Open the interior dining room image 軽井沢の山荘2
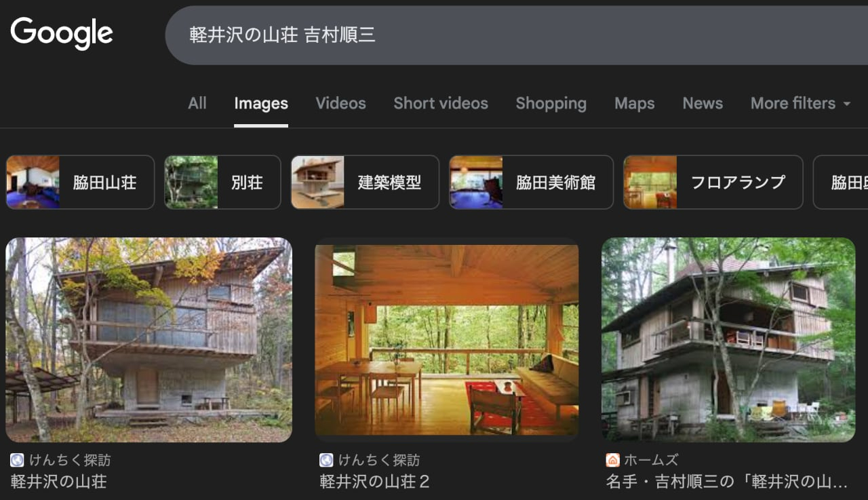The width and height of the screenshot is (868, 500). pyautogui.click(x=447, y=340)
